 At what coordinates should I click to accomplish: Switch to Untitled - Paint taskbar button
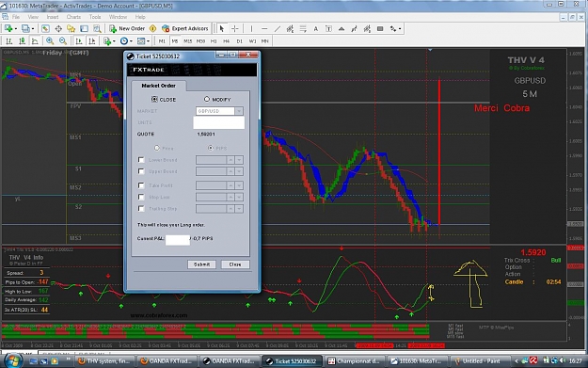480,360
